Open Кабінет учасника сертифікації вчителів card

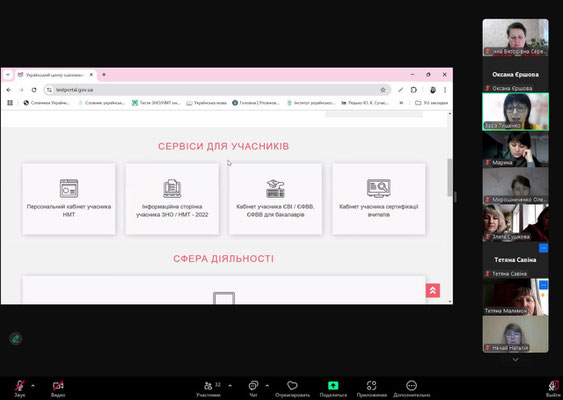coord(379,199)
